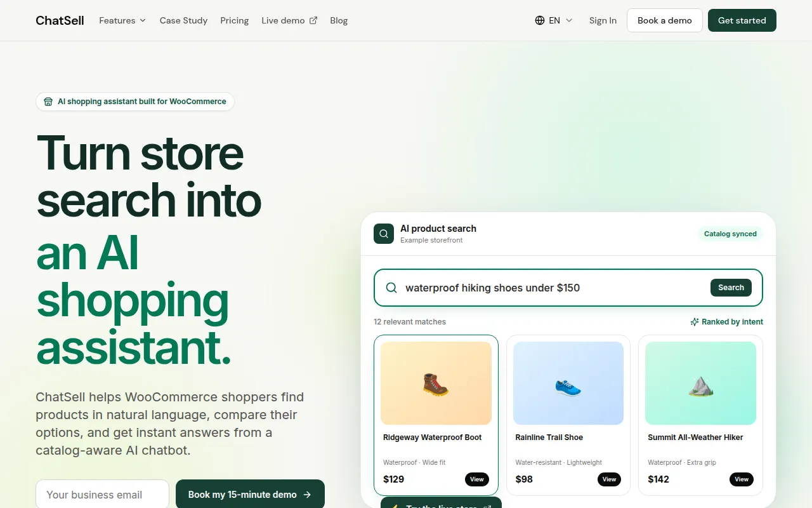The height and width of the screenshot is (508, 812).
Task: Click the Ridgeway Waterproof Boot title
Action: pos(432,438)
